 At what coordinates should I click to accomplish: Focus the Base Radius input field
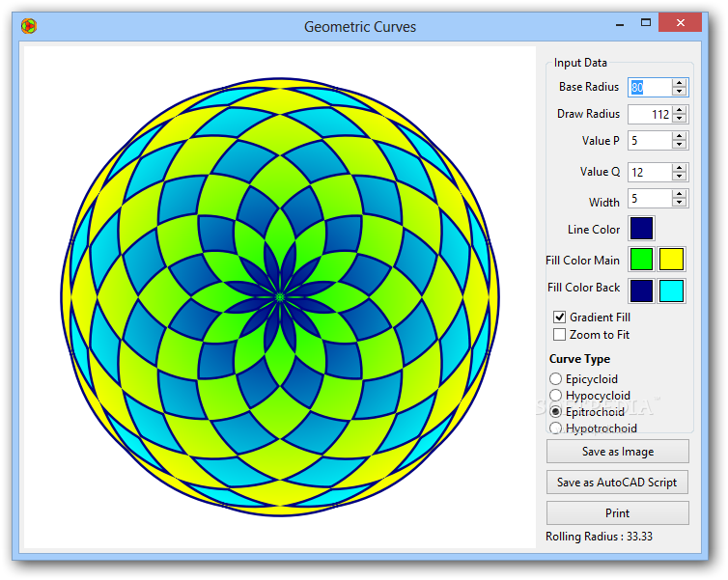pos(650,87)
